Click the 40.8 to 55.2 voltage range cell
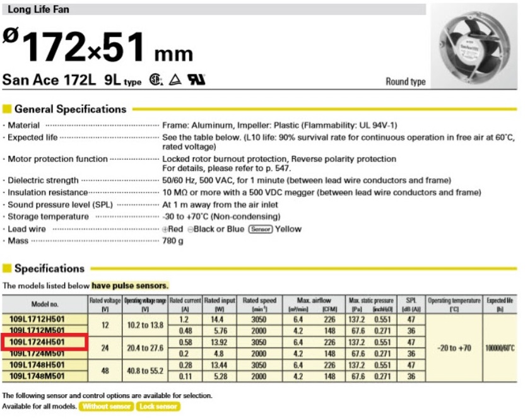 (x=145, y=371)
